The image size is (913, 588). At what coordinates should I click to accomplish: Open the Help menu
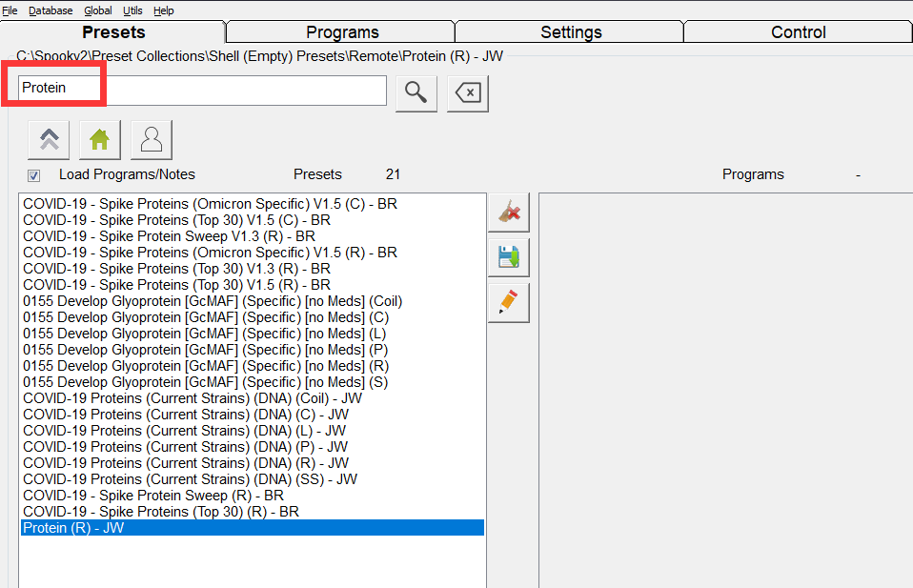pos(164,10)
